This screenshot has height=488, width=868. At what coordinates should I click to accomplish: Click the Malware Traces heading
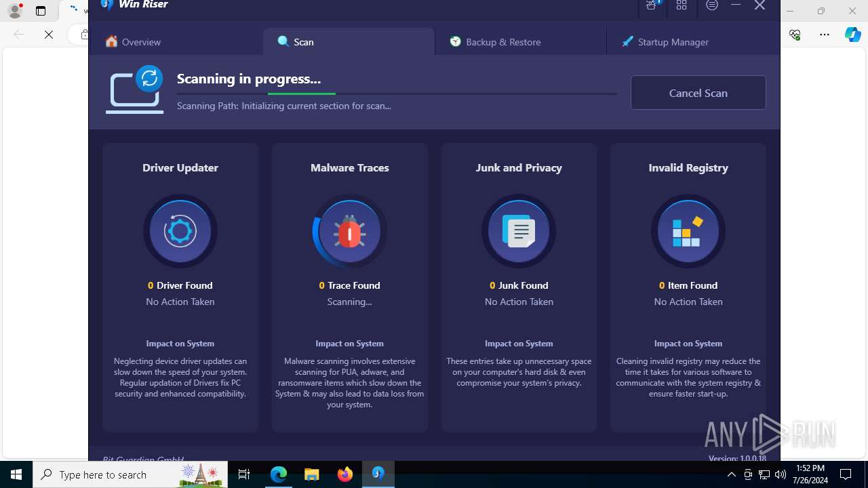pos(350,167)
